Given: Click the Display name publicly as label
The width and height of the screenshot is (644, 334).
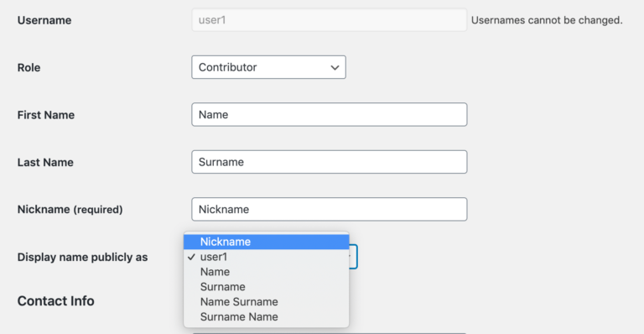Looking at the screenshot, I should click(82, 257).
